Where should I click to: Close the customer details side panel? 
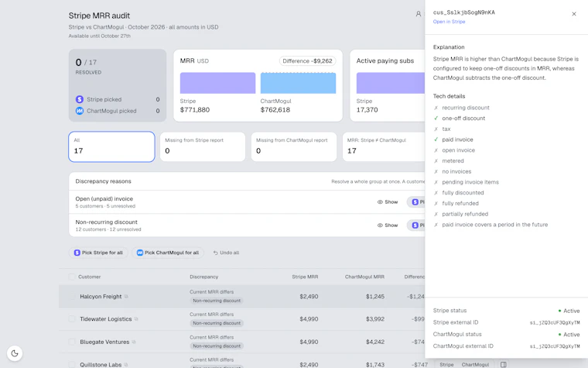(574, 14)
